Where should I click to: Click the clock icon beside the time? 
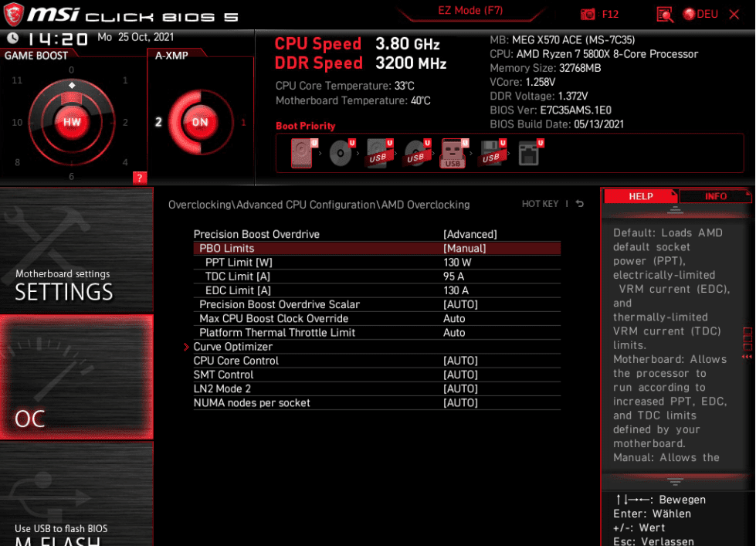pos(13,38)
